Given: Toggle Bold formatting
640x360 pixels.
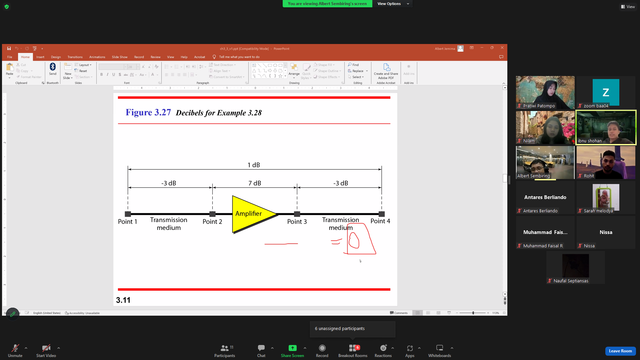Looking at the screenshot, I should point(102,75).
